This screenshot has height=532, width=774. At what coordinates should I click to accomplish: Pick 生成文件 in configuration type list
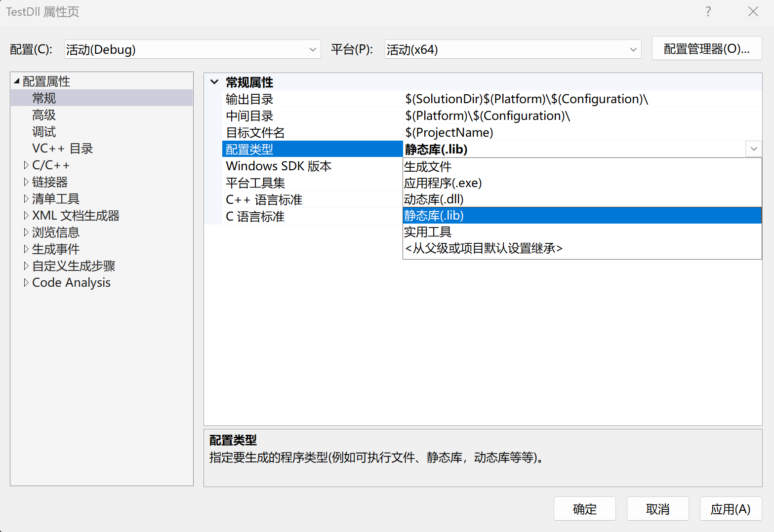pos(428,167)
